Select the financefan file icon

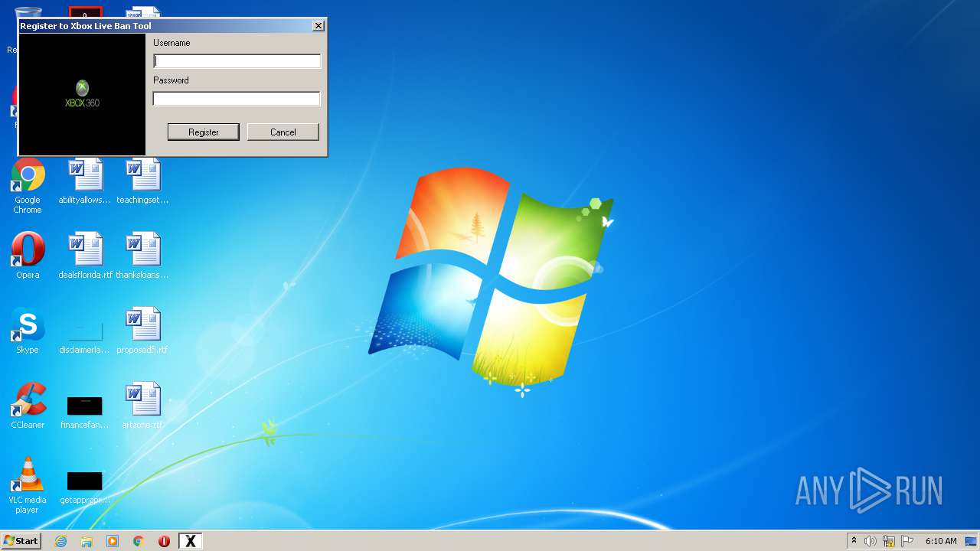click(85, 412)
